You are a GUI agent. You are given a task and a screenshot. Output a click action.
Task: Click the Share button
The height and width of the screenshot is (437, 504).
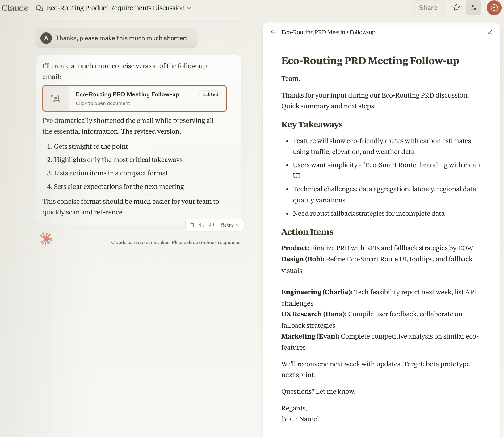(x=428, y=8)
